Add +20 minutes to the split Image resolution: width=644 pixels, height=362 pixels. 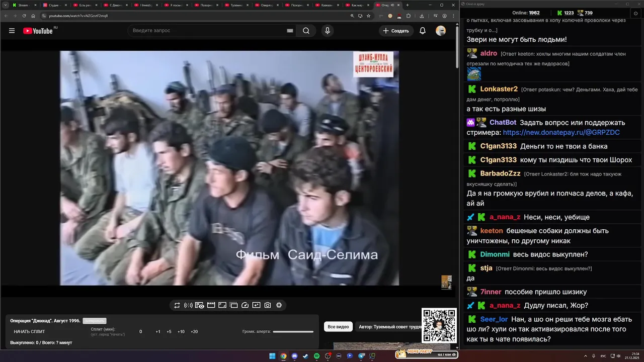194,331
